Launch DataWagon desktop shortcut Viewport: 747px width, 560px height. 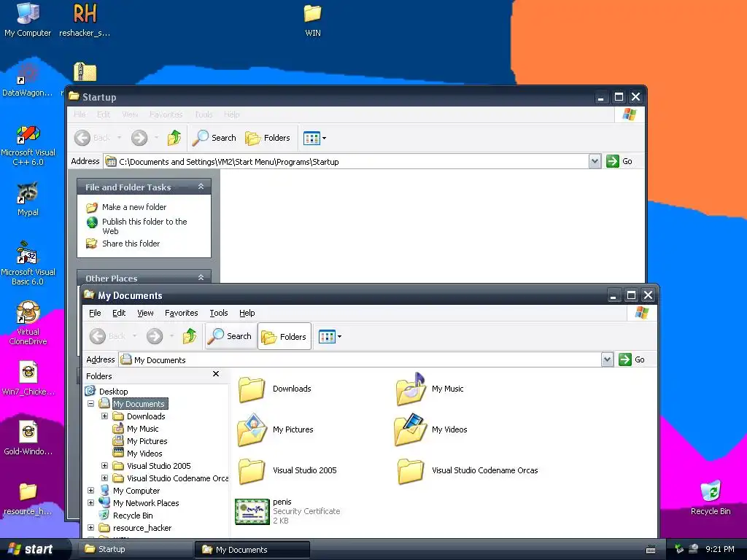[28, 80]
